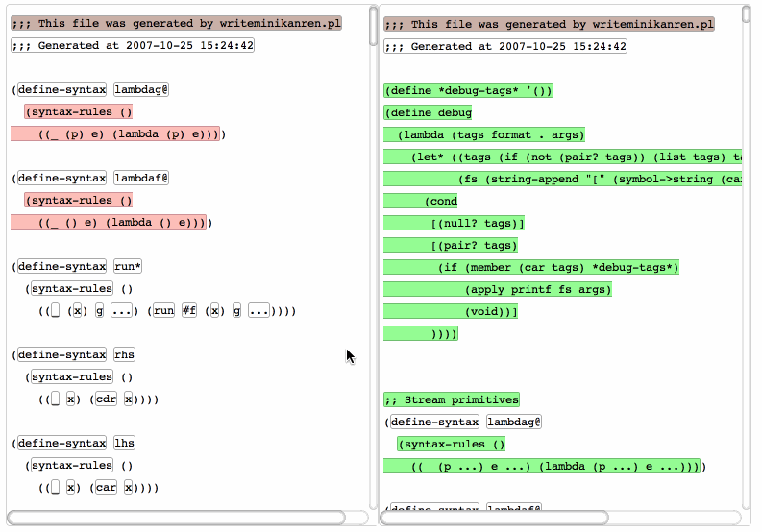Screen dimensions: 762x532
Task: Select the added [(null? tags)] line
Action: [x=477, y=224]
